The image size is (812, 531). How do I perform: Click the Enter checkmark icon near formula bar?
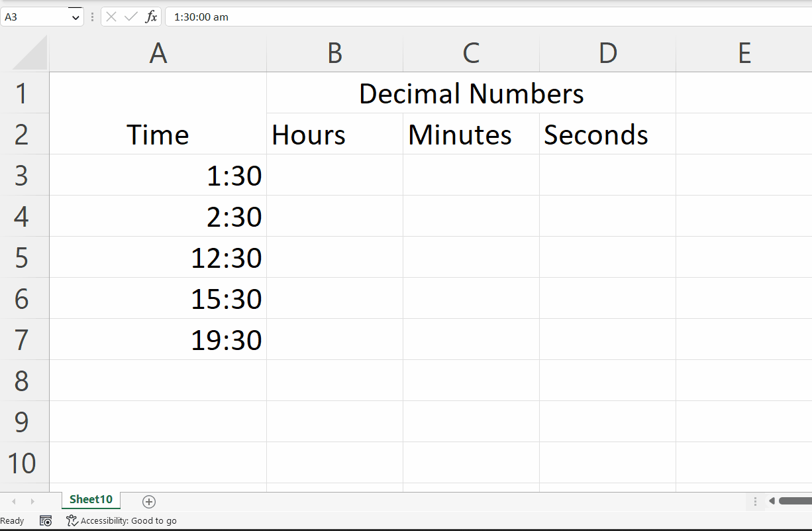pos(131,17)
